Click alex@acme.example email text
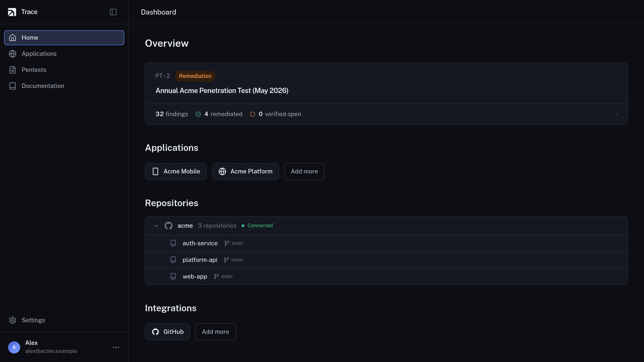 coord(51,351)
